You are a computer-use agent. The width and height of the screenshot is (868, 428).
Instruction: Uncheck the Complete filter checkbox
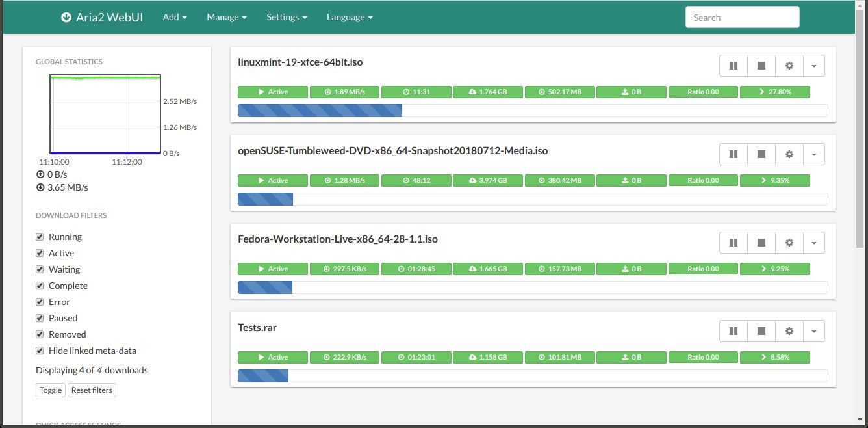click(40, 286)
